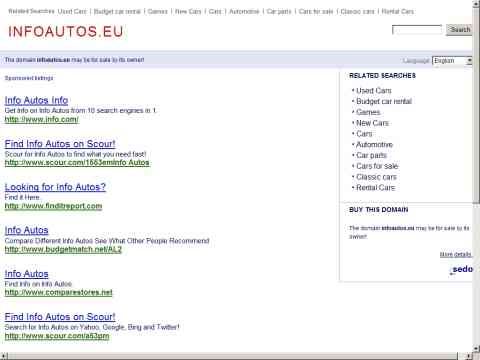Select 'Classic cars' in sidebar list
Image resolution: width=480 pixels, height=360 pixels.
coord(376,177)
